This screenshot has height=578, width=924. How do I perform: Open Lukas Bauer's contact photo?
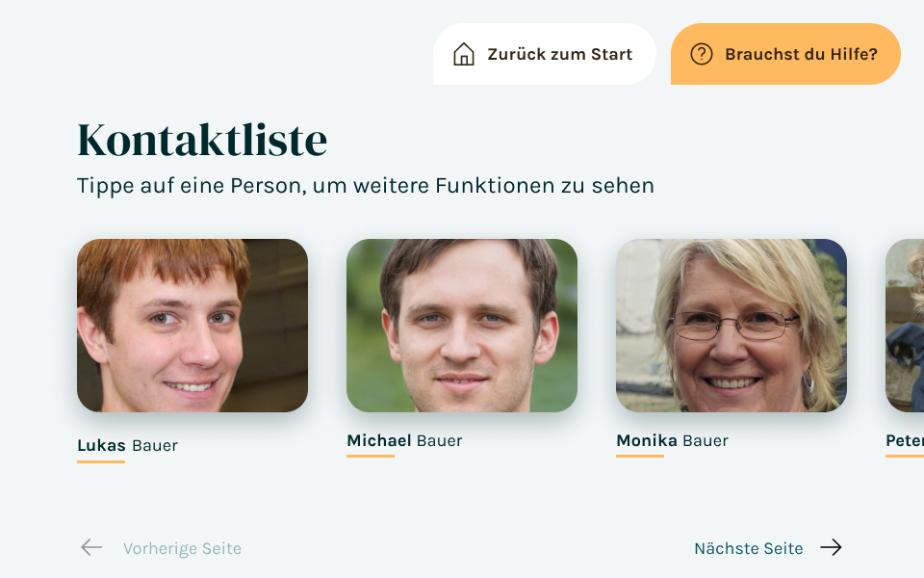click(192, 326)
